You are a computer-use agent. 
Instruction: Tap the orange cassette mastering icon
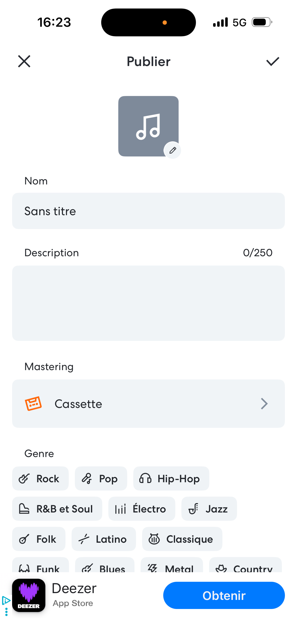pos(33,404)
